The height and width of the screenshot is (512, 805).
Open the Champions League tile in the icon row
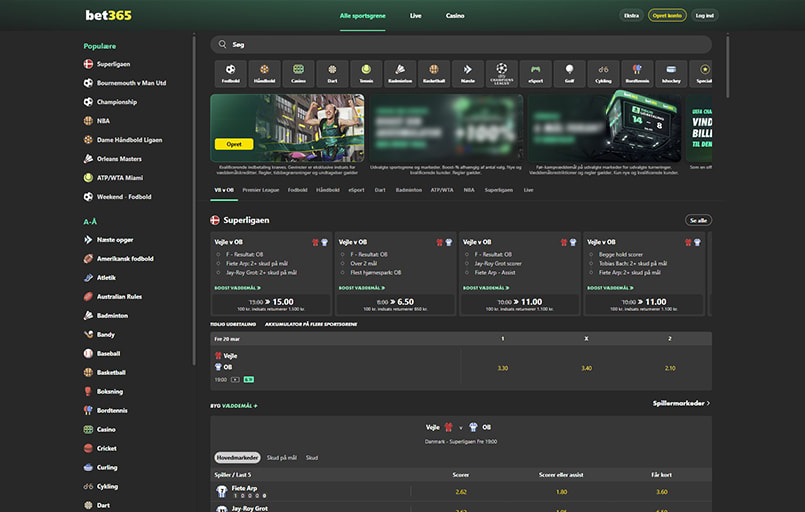(502, 73)
